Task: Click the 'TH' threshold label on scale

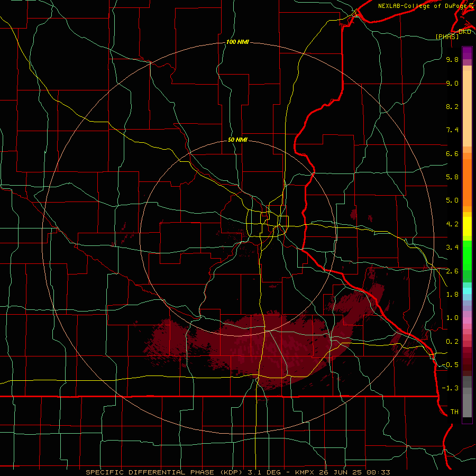Action: pos(454,412)
